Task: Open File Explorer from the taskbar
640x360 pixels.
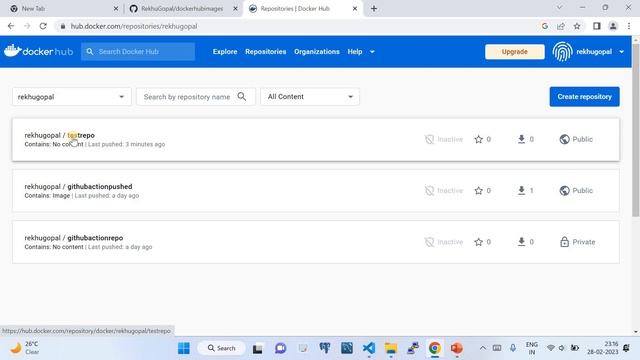Action: [391, 348]
